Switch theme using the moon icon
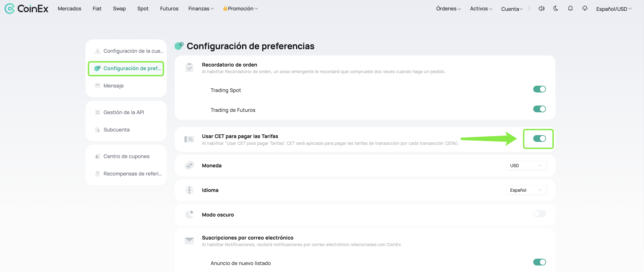 [x=556, y=8]
